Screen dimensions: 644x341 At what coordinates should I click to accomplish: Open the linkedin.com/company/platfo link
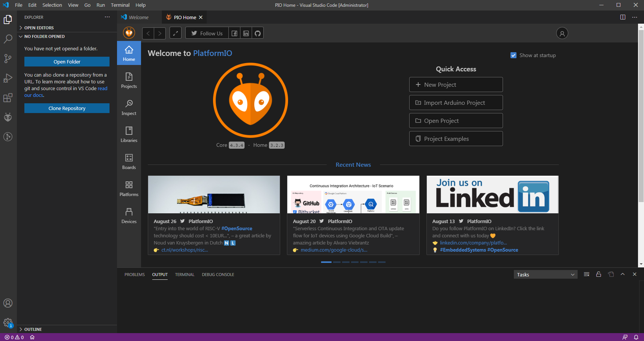[473, 243]
